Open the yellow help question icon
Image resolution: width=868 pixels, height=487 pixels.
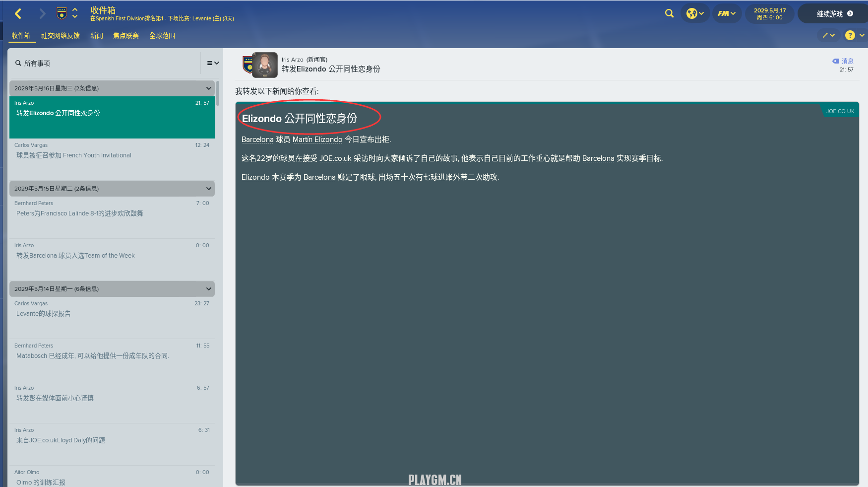[850, 35]
